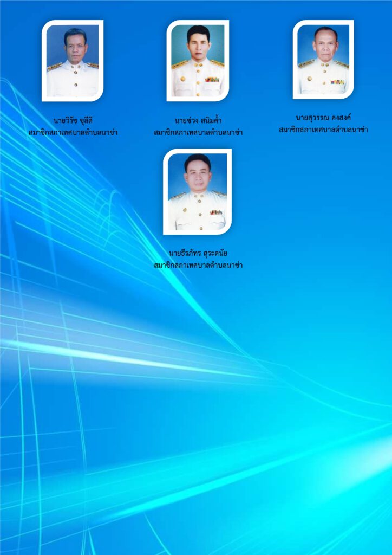Click the position title under นายสุวรรณ คงสงค์
392x555 pixels.
click(x=323, y=130)
